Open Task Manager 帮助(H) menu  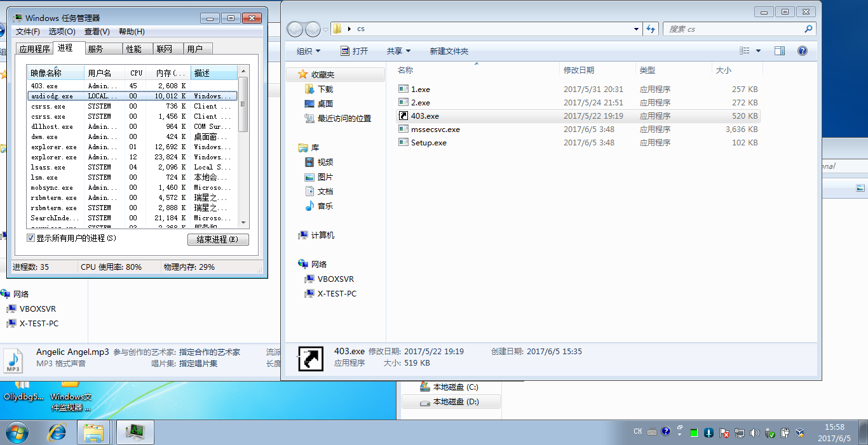click(x=132, y=32)
